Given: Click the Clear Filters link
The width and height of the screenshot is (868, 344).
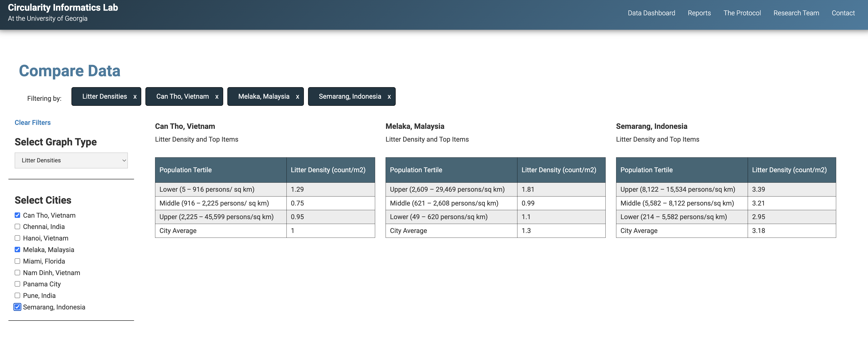Looking at the screenshot, I should (32, 123).
